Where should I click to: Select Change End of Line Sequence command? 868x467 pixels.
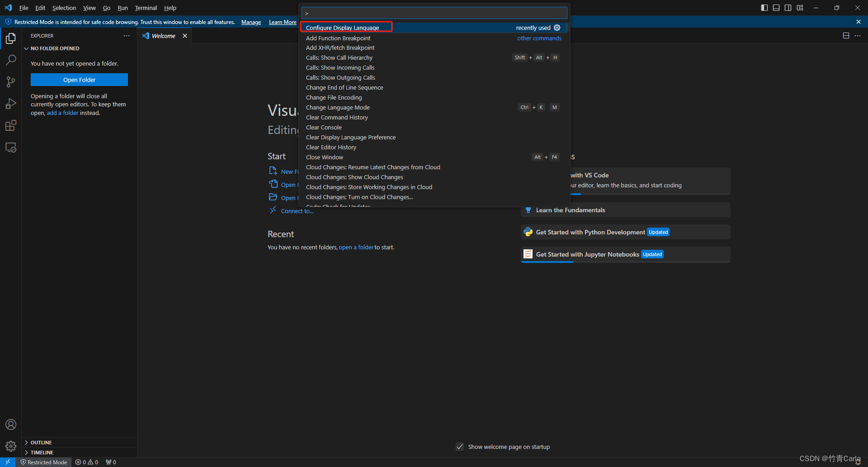pos(433,87)
